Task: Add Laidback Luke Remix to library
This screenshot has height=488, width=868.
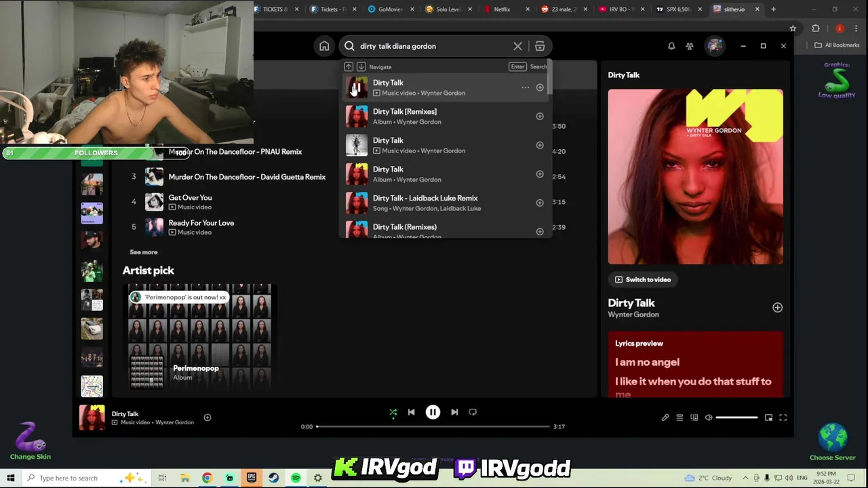Action: point(540,203)
